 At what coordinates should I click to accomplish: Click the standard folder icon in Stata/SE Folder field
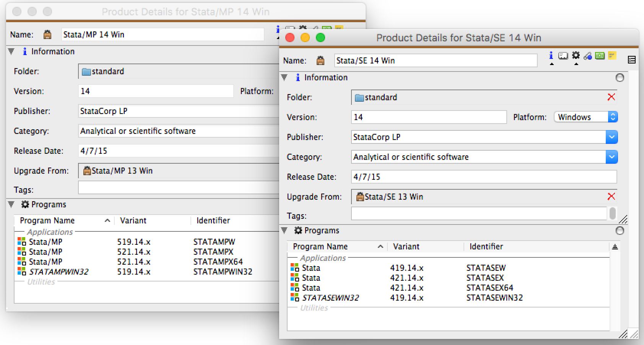359,98
